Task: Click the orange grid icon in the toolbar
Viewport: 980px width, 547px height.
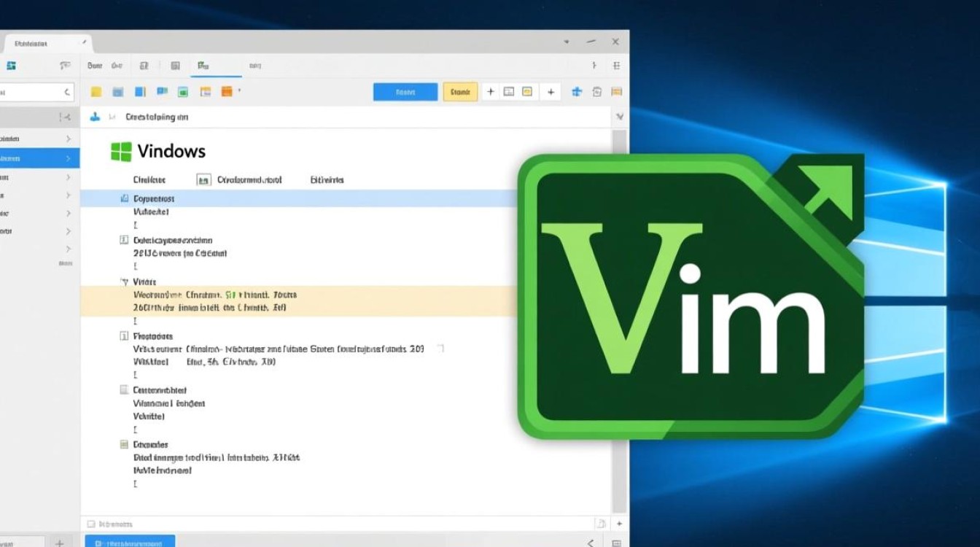Action: tap(226, 91)
